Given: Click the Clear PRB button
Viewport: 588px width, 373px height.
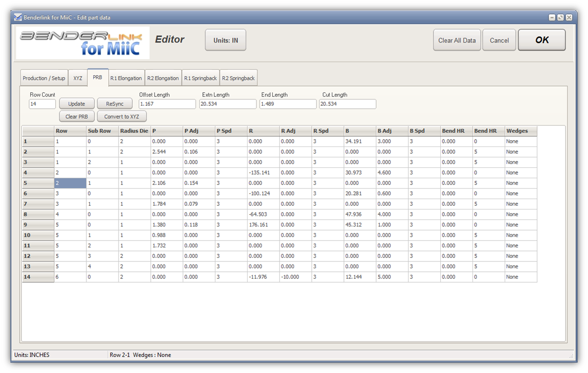Looking at the screenshot, I should (76, 117).
